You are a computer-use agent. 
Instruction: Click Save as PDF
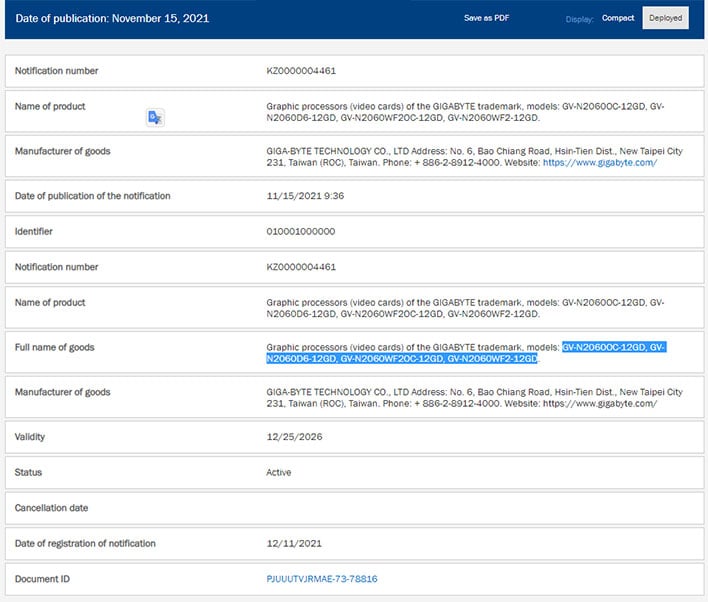click(486, 18)
